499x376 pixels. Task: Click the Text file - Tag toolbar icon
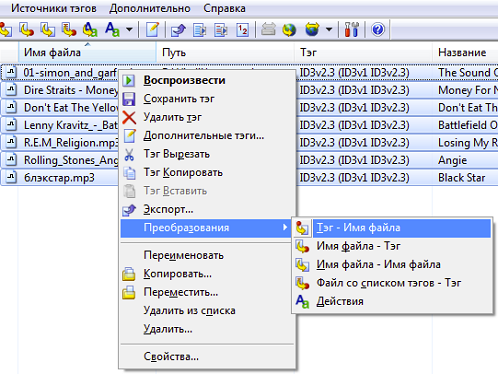pyautogui.click(x=69, y=30)
